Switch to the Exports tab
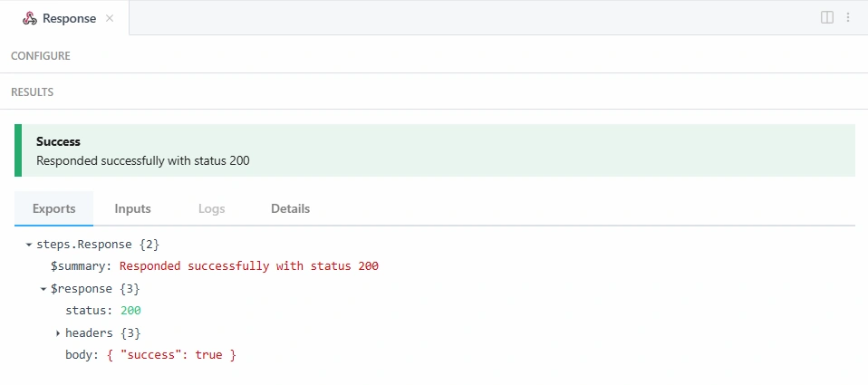 53,208
